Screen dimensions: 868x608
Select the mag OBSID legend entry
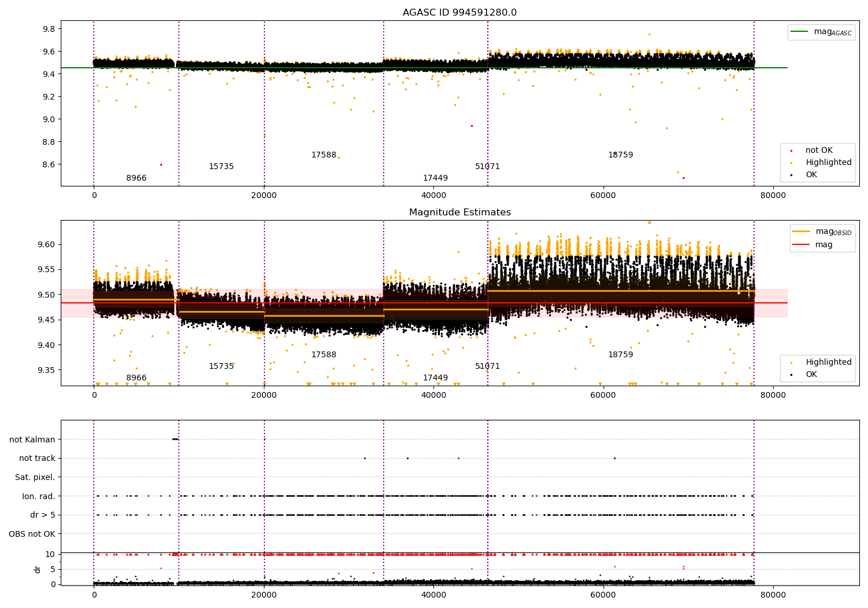tap(822, 232)
